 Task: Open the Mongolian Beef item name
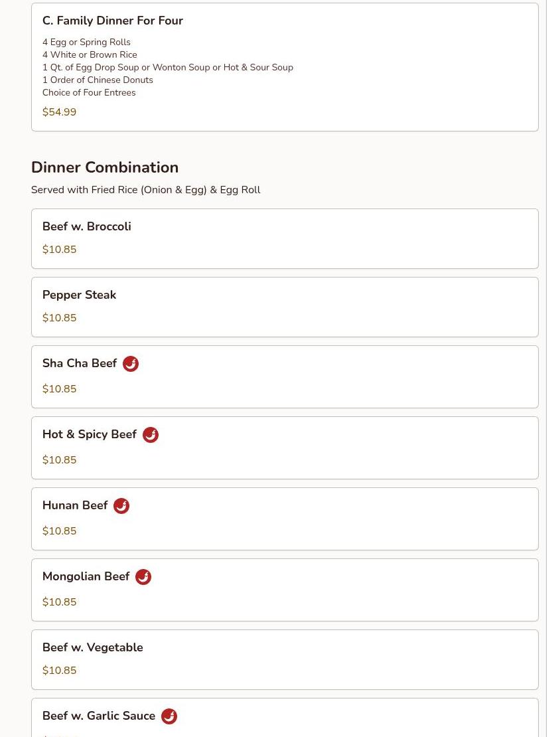pyautogui.click(x=86, y=576)
